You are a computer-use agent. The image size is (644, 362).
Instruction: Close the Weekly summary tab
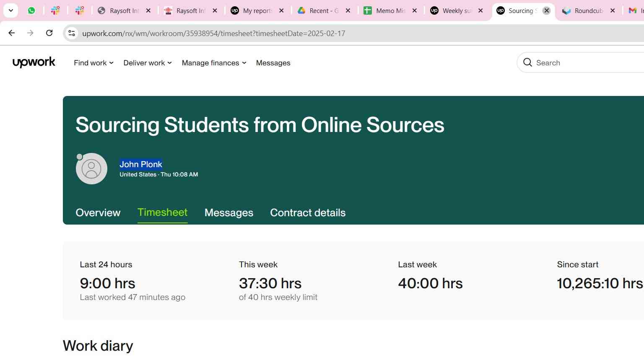(x=480, y=10)
